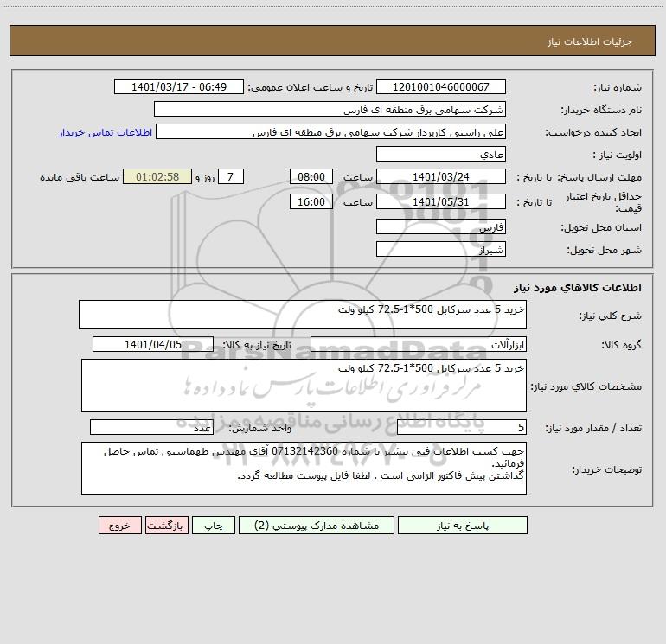Image resolution: width=666 pixels, height=644 pixels.
Task: Click the تاریخ نیاز به کالا label
Action: pyautogui.click(x=258, y=345)
